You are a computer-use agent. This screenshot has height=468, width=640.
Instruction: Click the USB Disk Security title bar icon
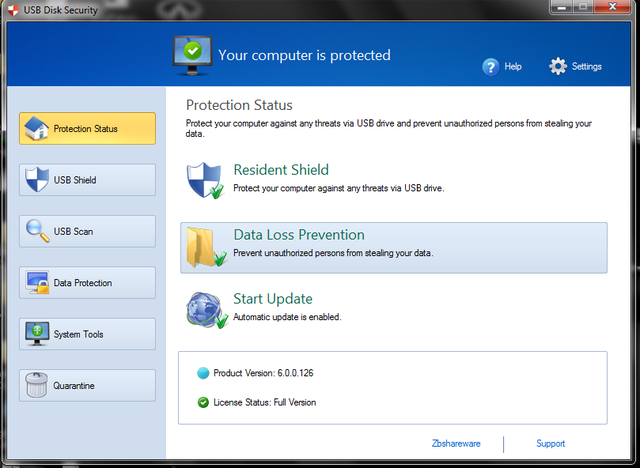(x=13, y=10)
